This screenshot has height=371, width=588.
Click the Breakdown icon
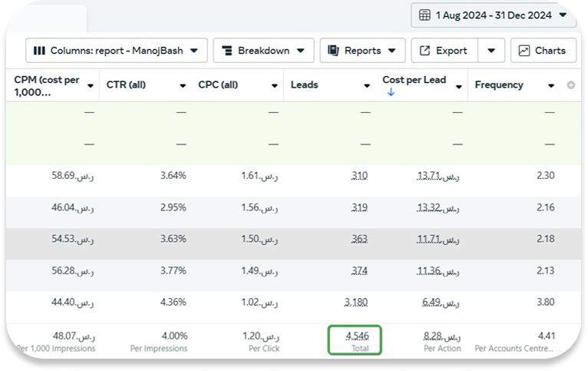226,51
